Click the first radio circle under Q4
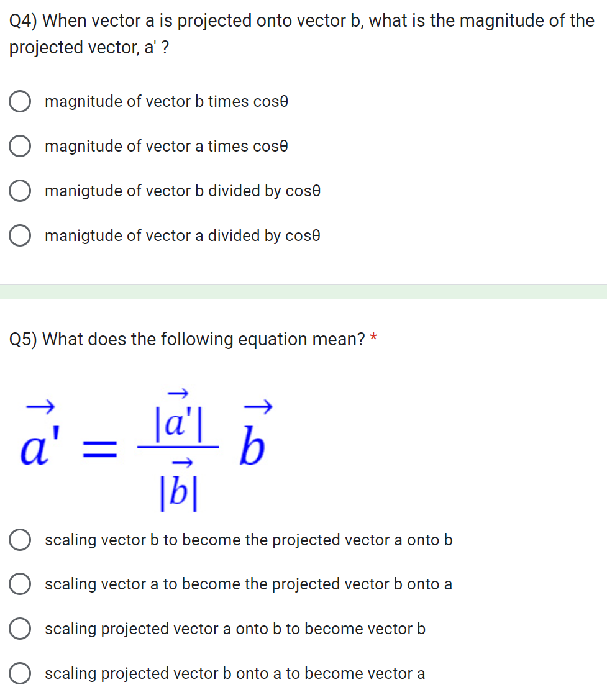This screenshot has width=607, height=700. 19,101
